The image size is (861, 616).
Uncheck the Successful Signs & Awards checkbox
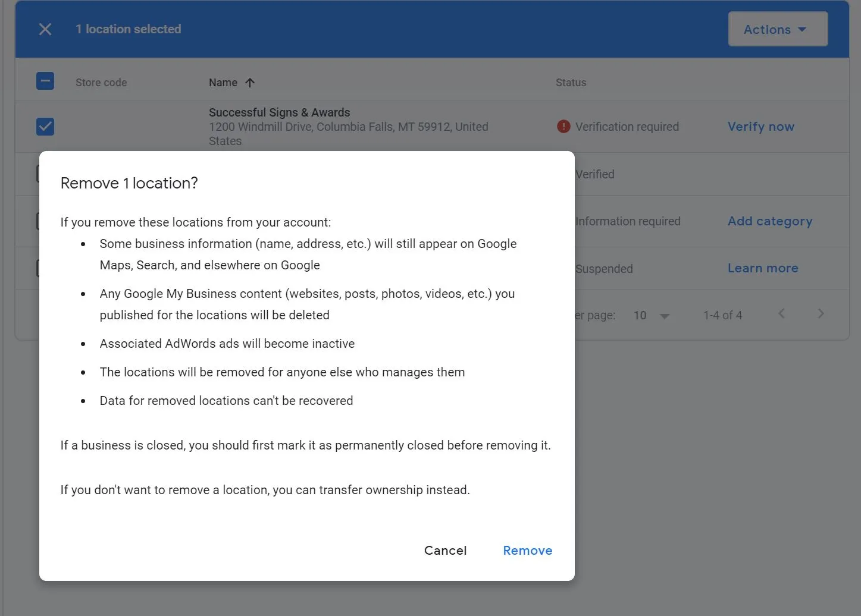click(45, 126)
